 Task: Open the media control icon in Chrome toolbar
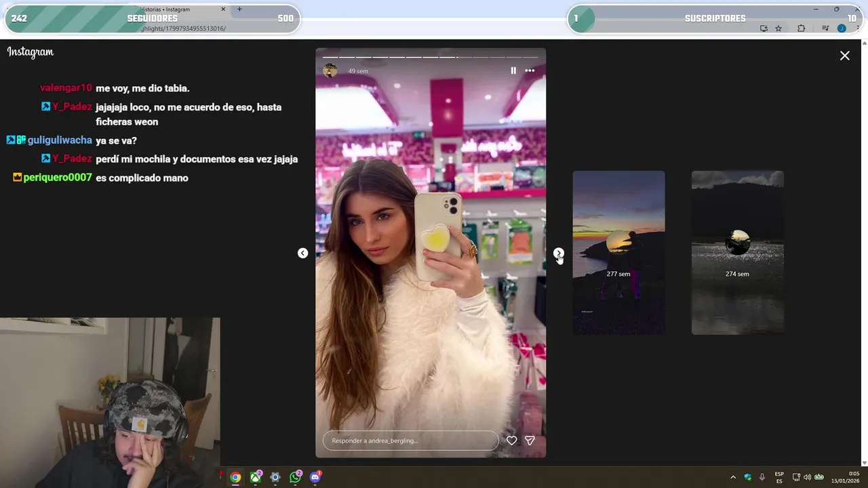[825, 28]
